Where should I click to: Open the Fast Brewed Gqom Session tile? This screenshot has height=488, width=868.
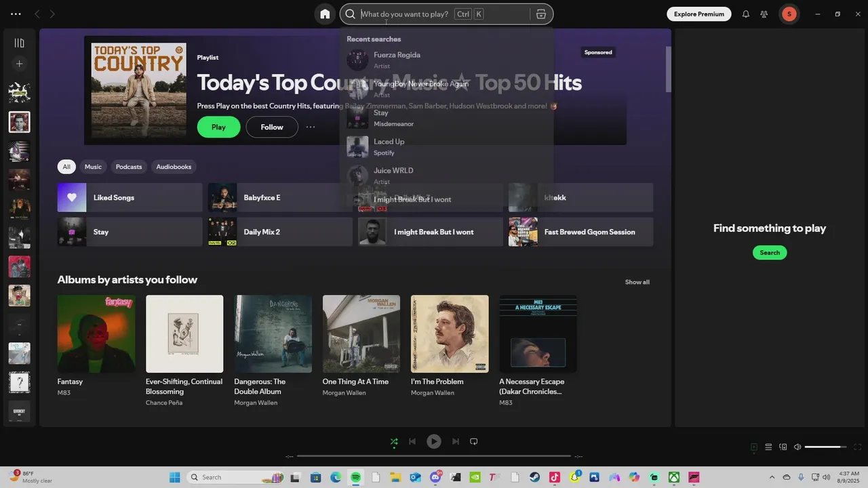pyautogui.click(x=581, y=232)
